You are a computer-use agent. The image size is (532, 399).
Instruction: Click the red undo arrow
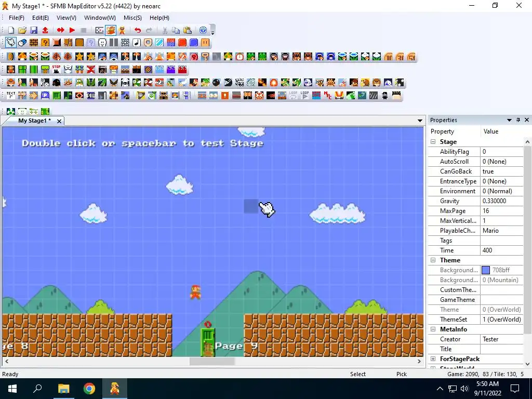click(x=137, y=30)
